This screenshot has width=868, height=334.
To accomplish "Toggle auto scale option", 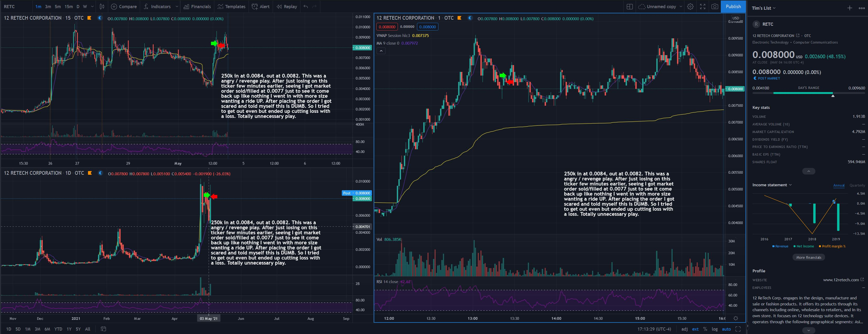I will coord(726,329).
